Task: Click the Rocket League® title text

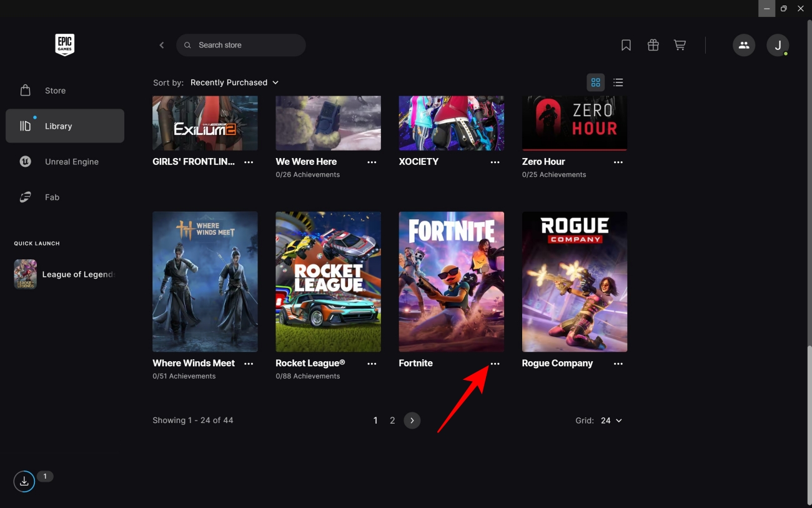Action: point(310,363)
